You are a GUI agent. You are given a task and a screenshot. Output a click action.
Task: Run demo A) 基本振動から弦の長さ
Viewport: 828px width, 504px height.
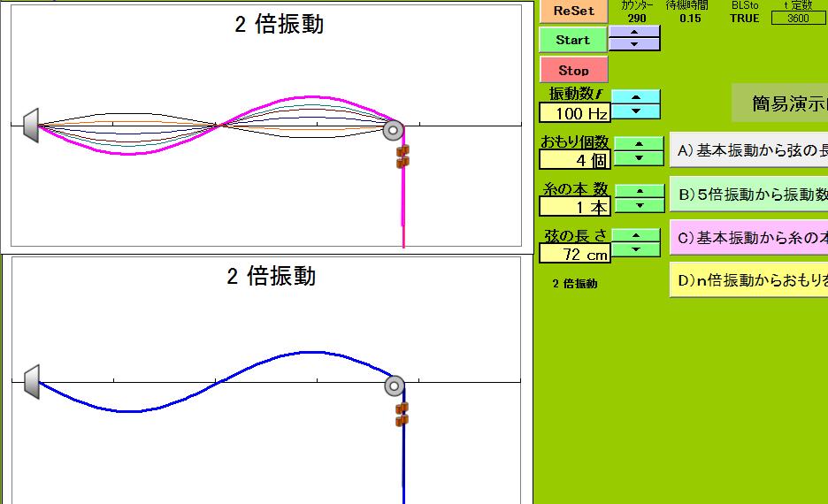748,150
